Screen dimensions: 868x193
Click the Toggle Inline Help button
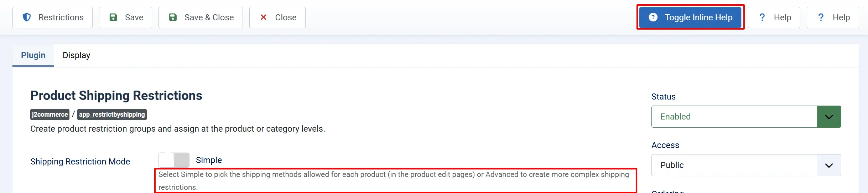(x=690, y=17)
